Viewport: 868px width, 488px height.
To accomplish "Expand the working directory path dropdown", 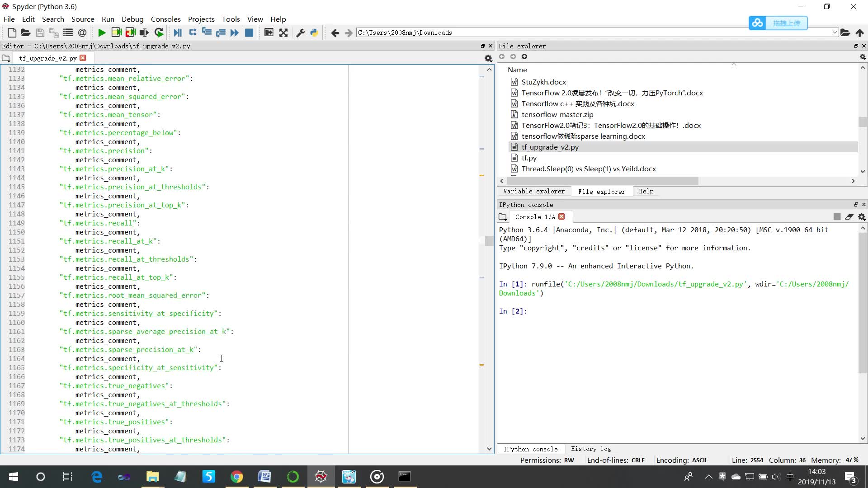I will (834, 33).
